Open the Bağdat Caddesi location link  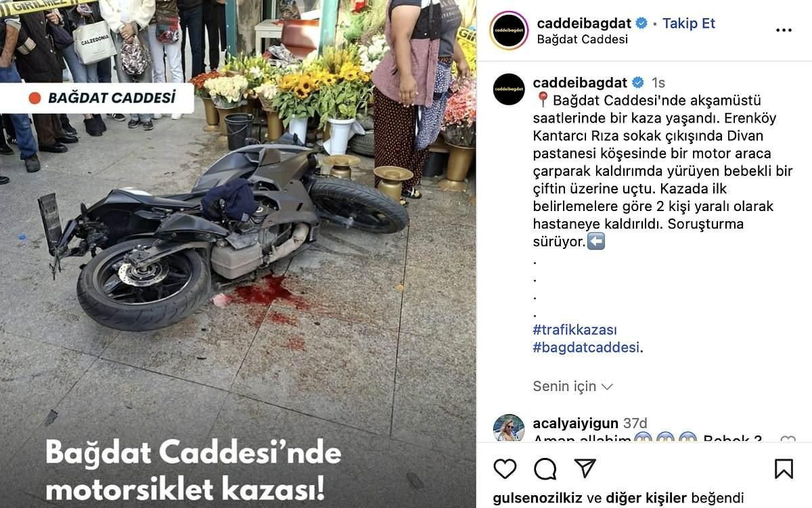[582, 39]
